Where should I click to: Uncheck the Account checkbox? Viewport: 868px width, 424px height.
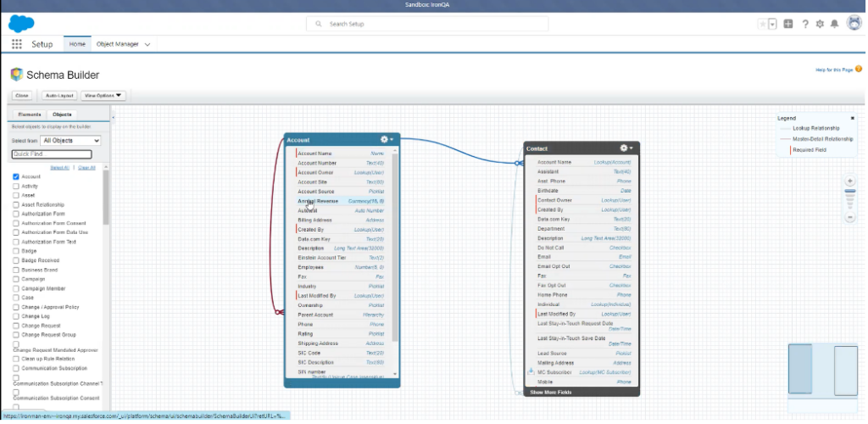coord(16,176)
